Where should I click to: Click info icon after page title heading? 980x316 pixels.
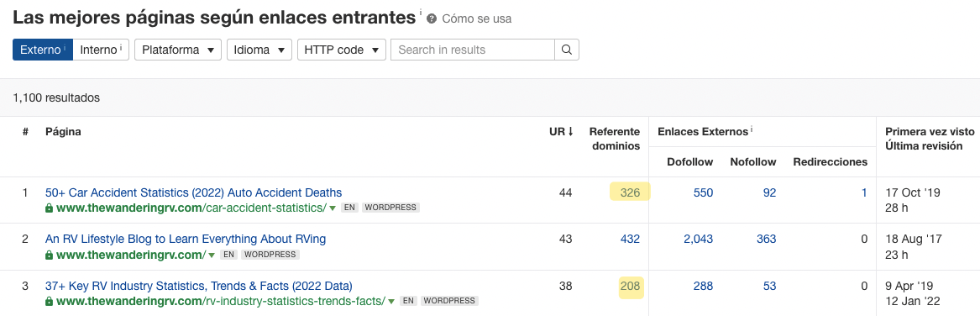coord(421,13)
